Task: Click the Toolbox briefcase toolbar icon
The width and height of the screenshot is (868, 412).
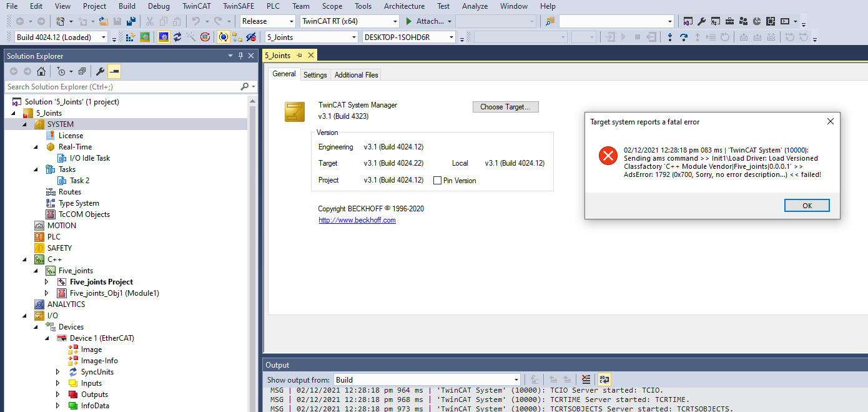Action: 729,21
